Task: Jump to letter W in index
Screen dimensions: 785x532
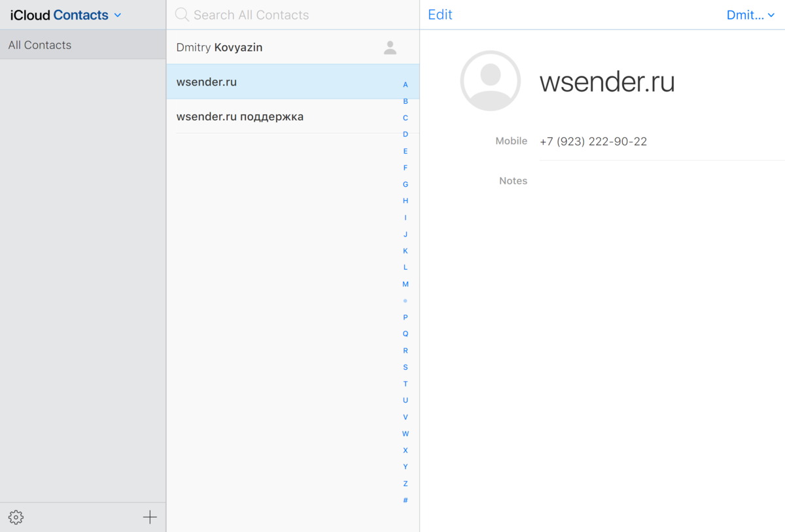Action: [x=406, y=434]
